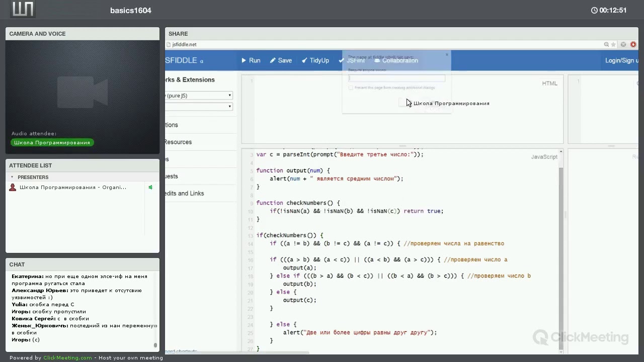This screenshot has height=362, width=644.
Task: Click the clock icon beside the timer
Action: [x=594, y=10]
